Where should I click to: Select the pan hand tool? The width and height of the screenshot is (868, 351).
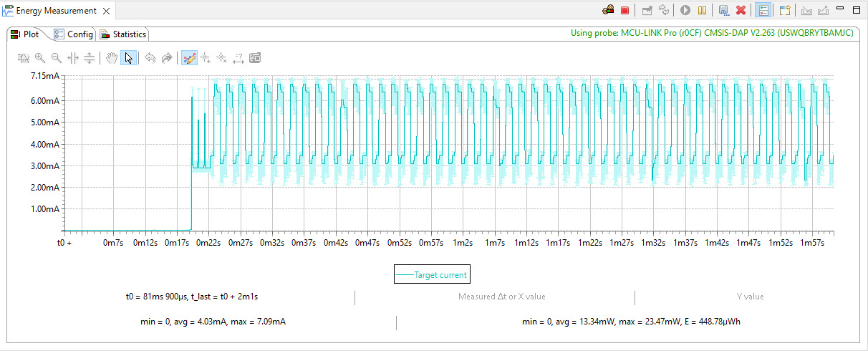(112, 58)
